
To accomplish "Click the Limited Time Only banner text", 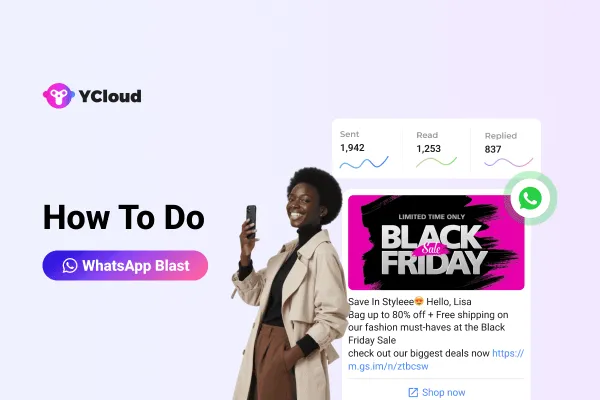I will click(432, 217).
